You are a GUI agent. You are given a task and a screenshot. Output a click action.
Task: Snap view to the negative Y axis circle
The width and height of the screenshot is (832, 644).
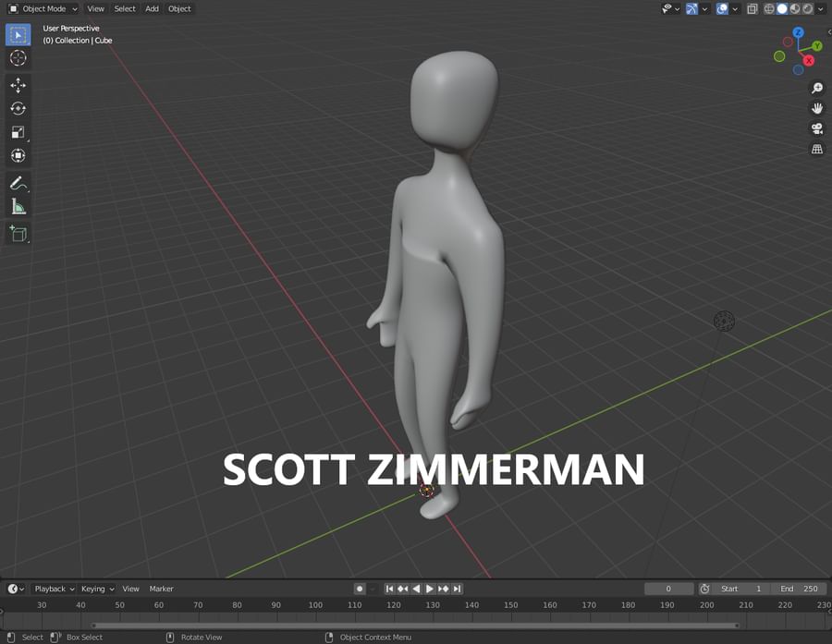(779, 56)
